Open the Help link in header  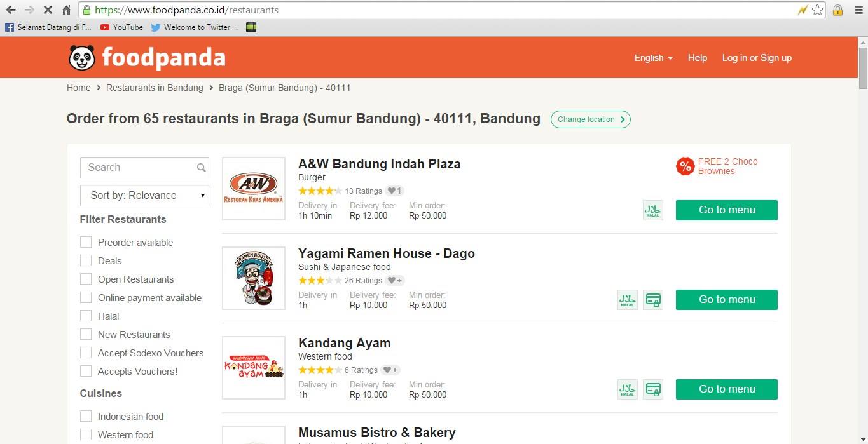(697, 58)
